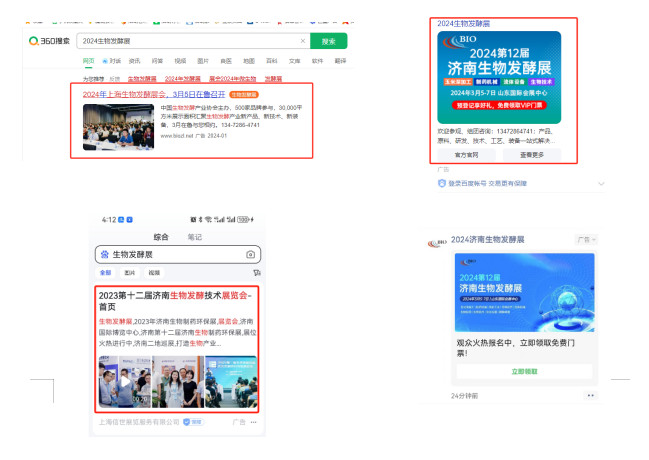The height and width of the screenshot is (460, 649).
Task: Click the 观众火热报名中 ad caption
Action: (x=515, y=348)
